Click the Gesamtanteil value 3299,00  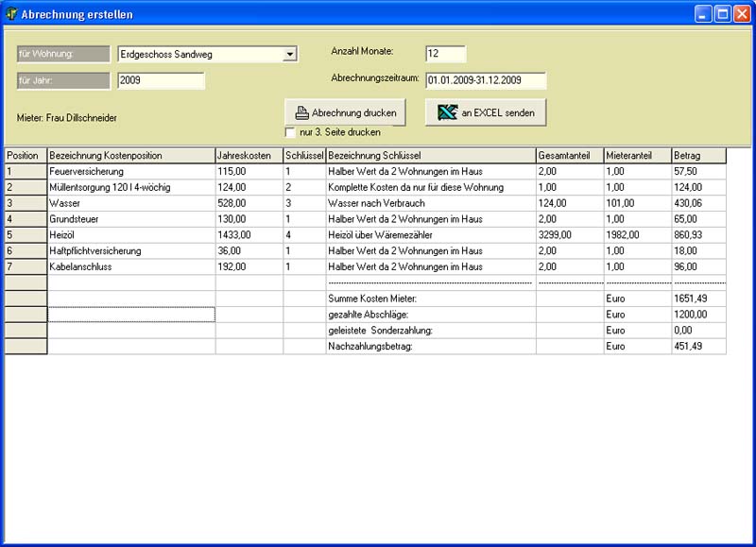pos(570,235)
